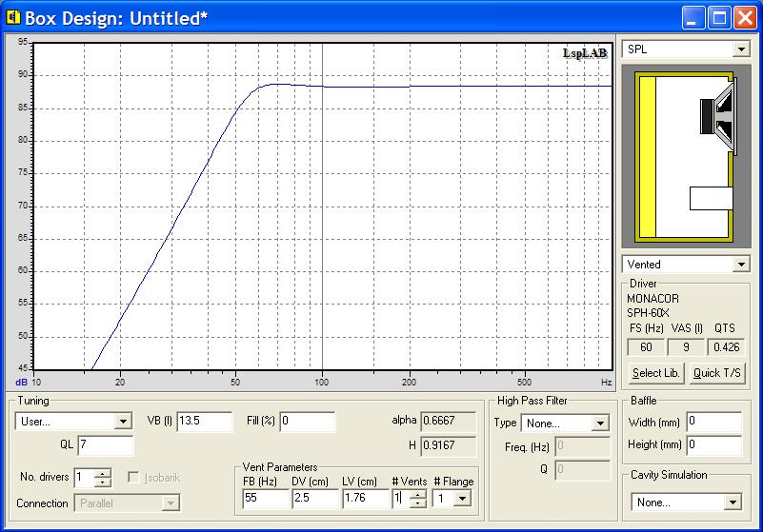
Task: Open the Cavity Simulation dropdown
Action: (x=733, y=502)
